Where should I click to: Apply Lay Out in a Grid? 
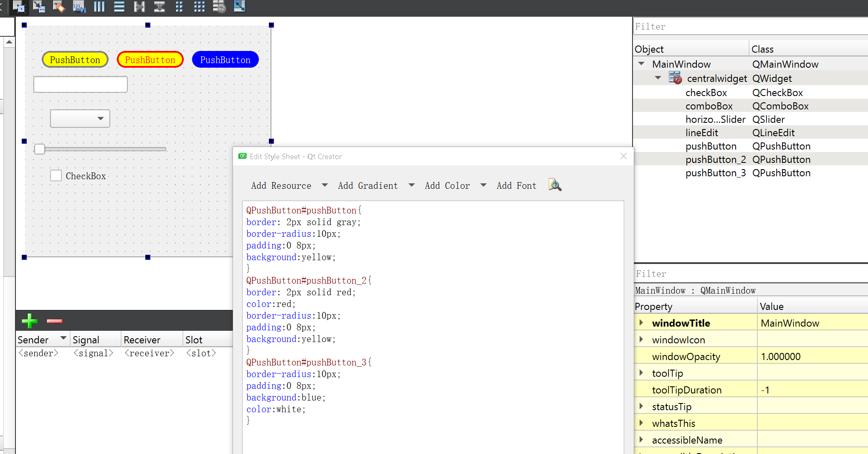pos(199,7)
